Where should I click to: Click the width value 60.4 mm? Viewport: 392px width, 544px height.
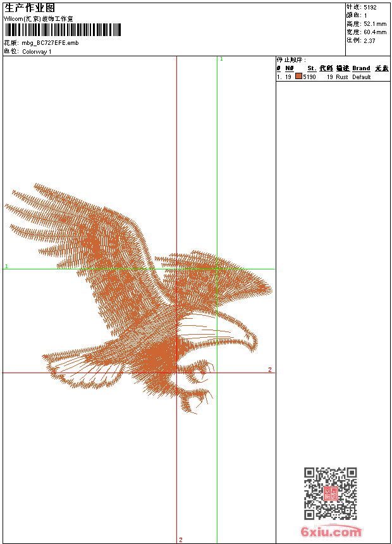pos(375,32)
